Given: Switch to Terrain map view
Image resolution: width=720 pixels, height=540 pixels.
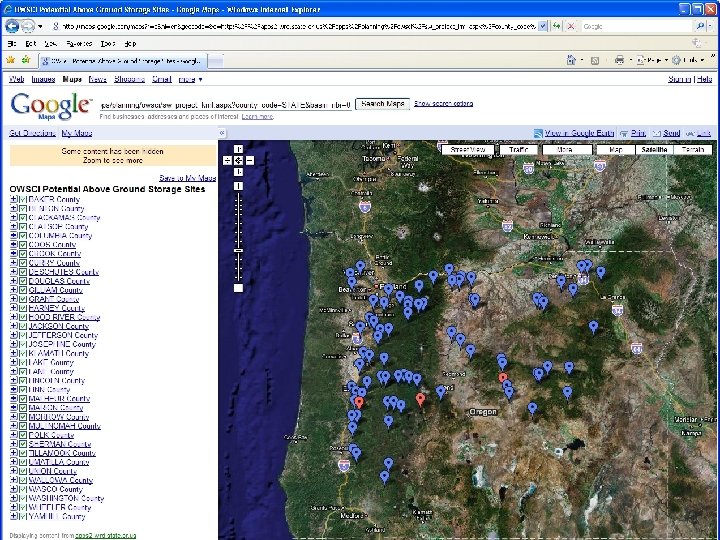Looking at the screenshot, I should point(692,150).
